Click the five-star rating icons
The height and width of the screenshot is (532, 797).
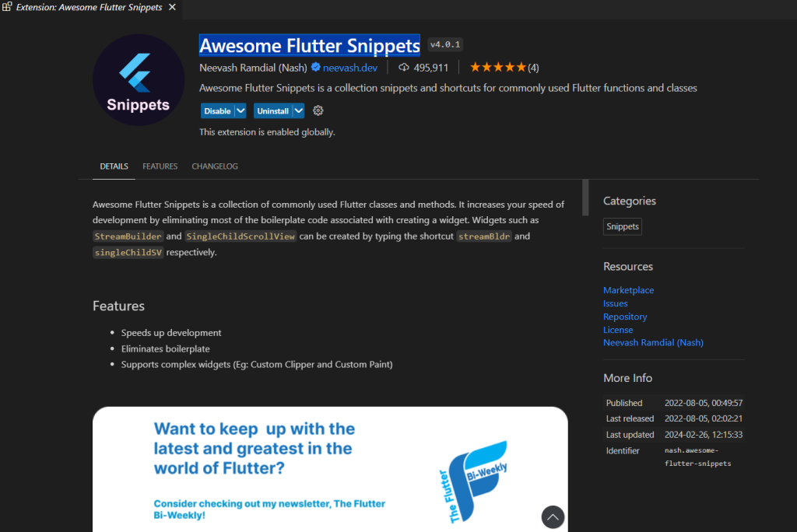(497, 67)
